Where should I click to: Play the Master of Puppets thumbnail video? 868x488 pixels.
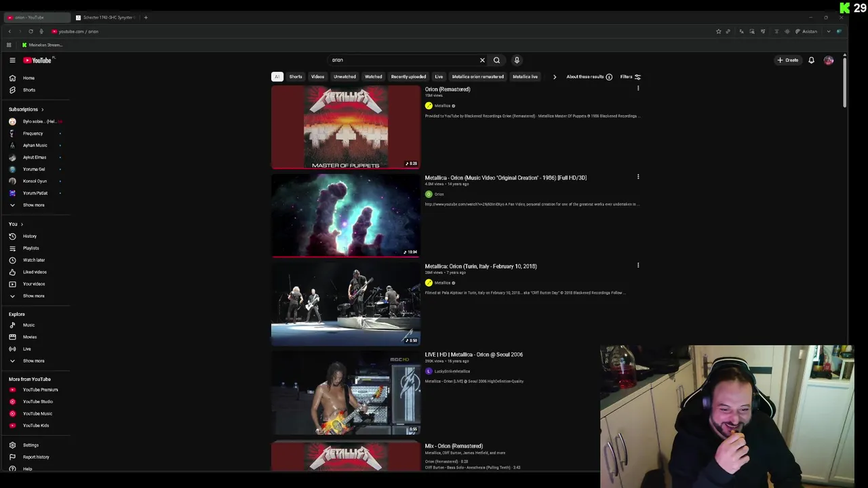tap(346, 127)
